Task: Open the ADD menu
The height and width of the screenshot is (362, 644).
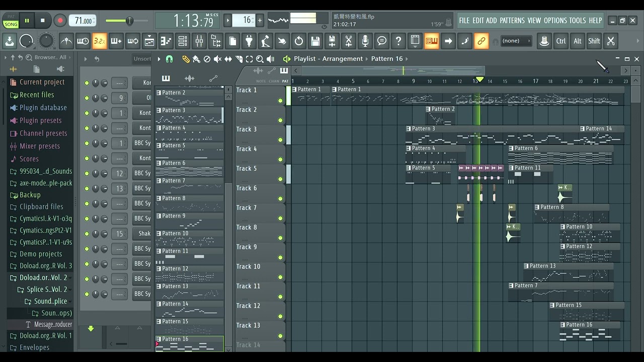Action: 491,21
